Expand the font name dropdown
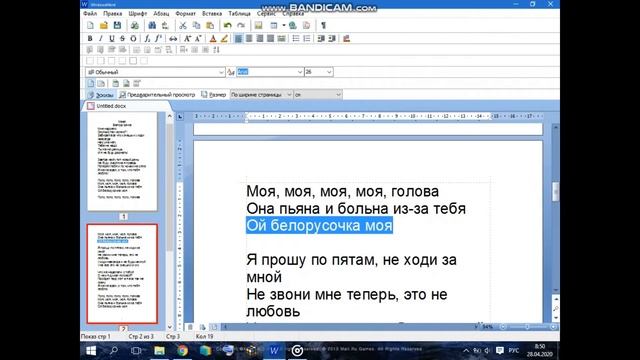The width and height of the screenshot is (640, 360). click(x=300, y=72)
